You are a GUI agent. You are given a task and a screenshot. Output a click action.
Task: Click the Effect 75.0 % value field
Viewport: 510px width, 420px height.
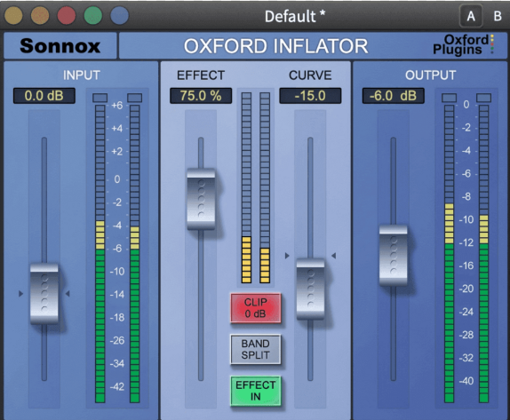point(201,96)
